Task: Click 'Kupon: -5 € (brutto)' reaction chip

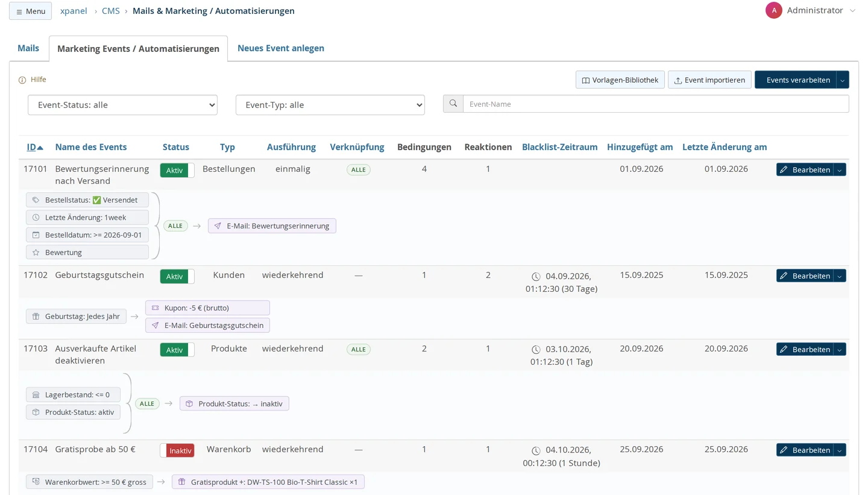Action: 207,307
